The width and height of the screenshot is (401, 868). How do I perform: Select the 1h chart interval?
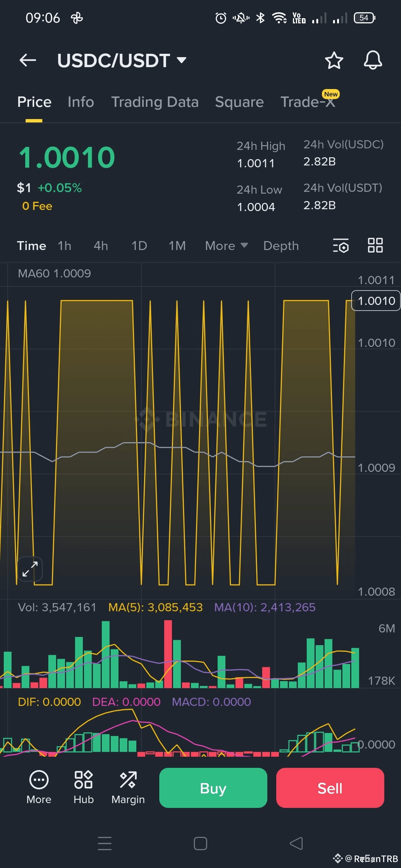point(65,246)
